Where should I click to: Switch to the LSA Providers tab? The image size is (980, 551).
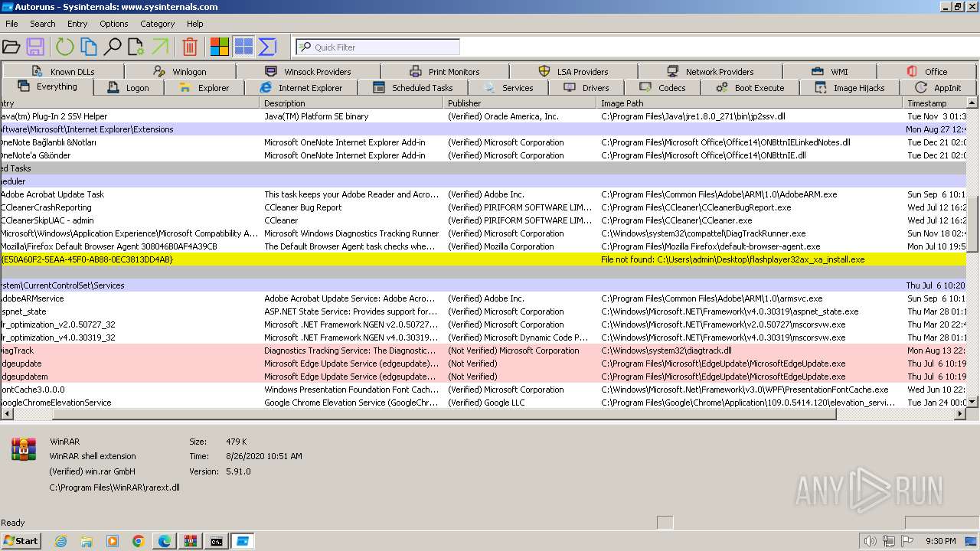[x=573, y=71]
